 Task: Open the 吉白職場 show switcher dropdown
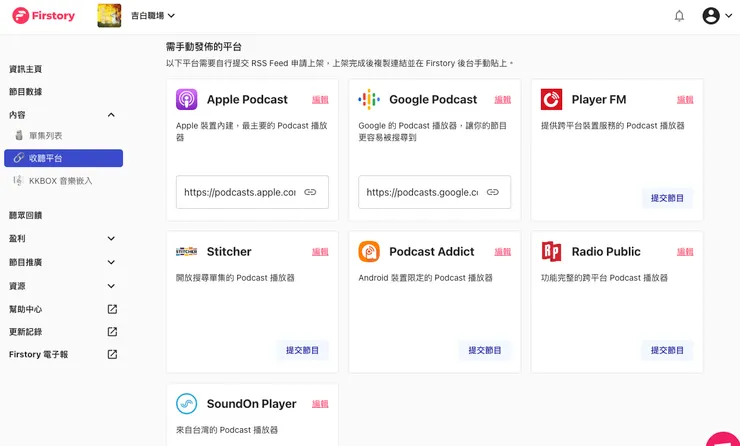[x=153, y=16]
